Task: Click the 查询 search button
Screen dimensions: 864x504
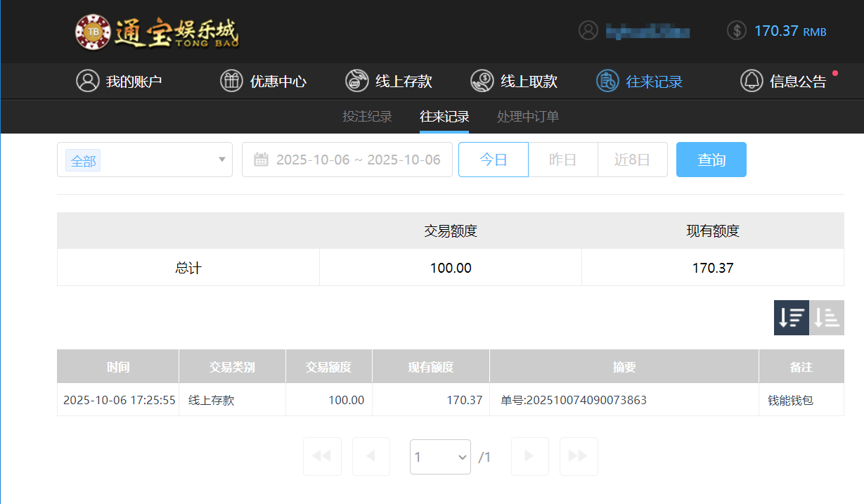Action: 711,160
